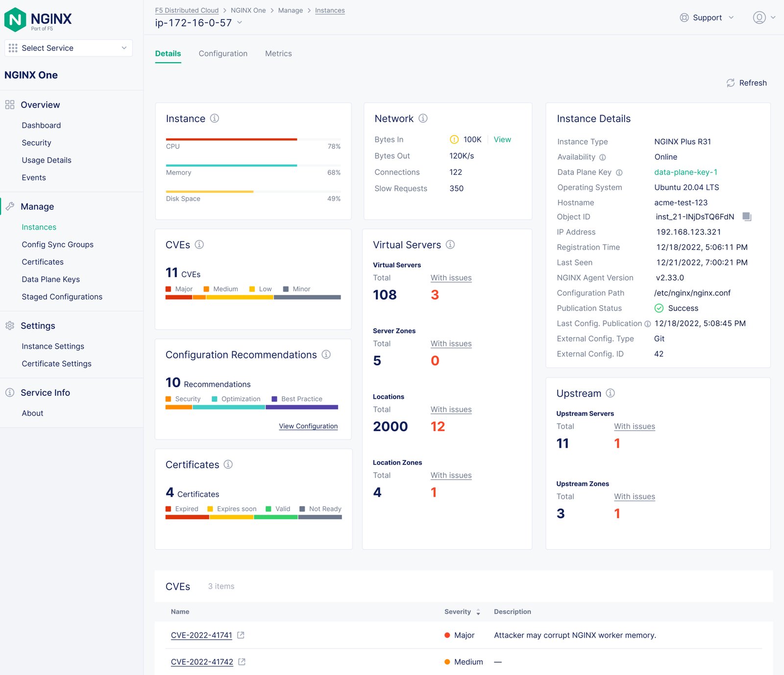Open the View Configuration link
Viewport: 784px width, 675px height.
pos(308,426)
